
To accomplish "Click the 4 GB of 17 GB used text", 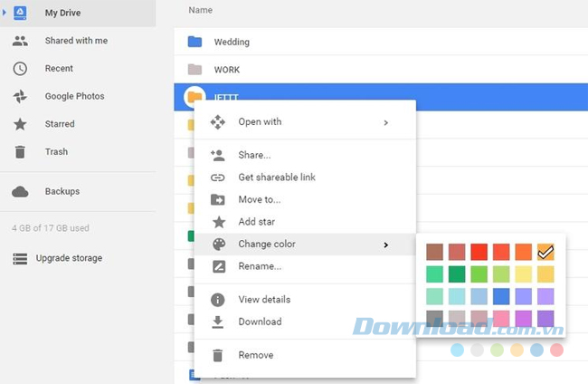I will 51,228.
